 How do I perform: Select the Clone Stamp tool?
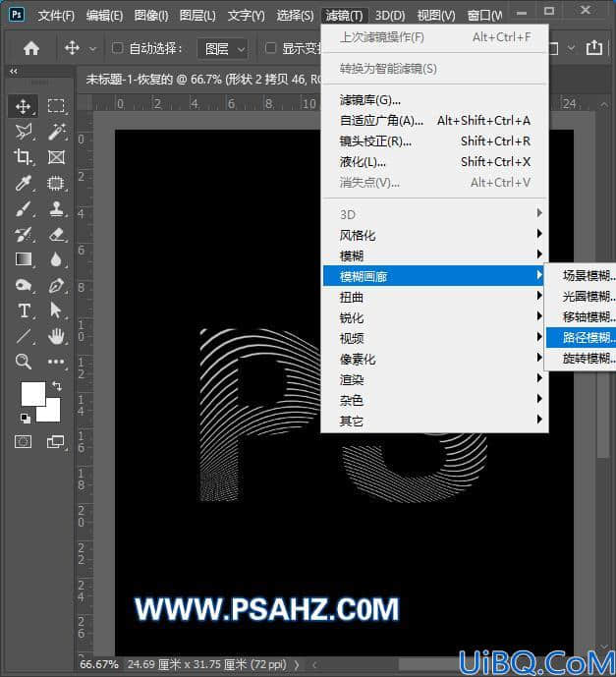pos(56,209)
